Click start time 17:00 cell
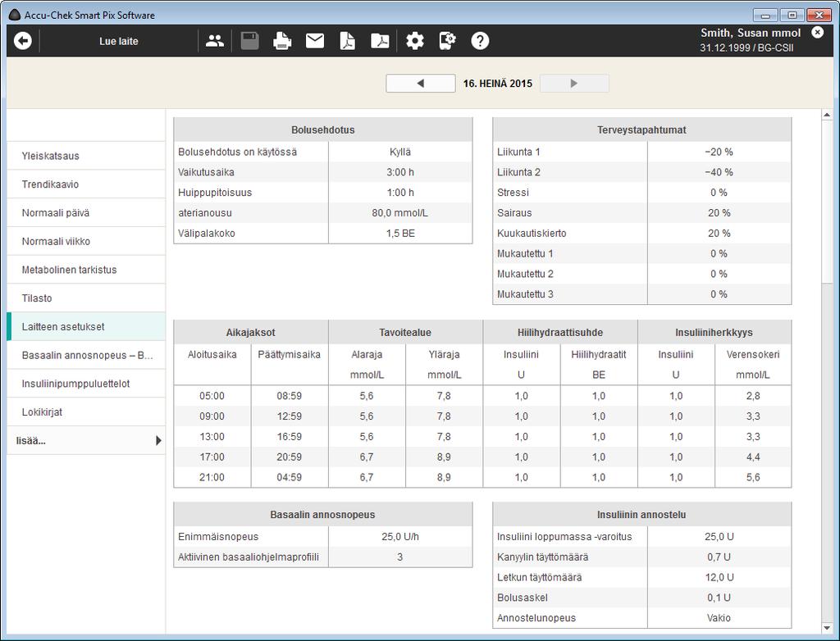 point(212,457)
